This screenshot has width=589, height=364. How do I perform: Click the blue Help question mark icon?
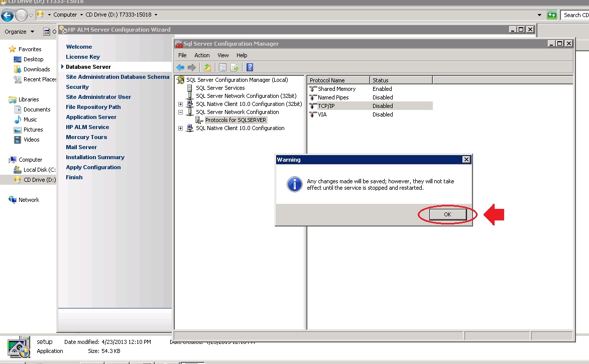pos(250,68)
